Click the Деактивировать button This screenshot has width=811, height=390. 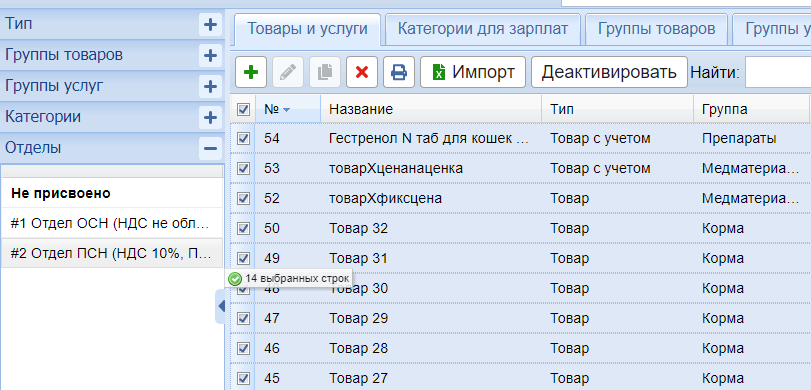(609, 72)
